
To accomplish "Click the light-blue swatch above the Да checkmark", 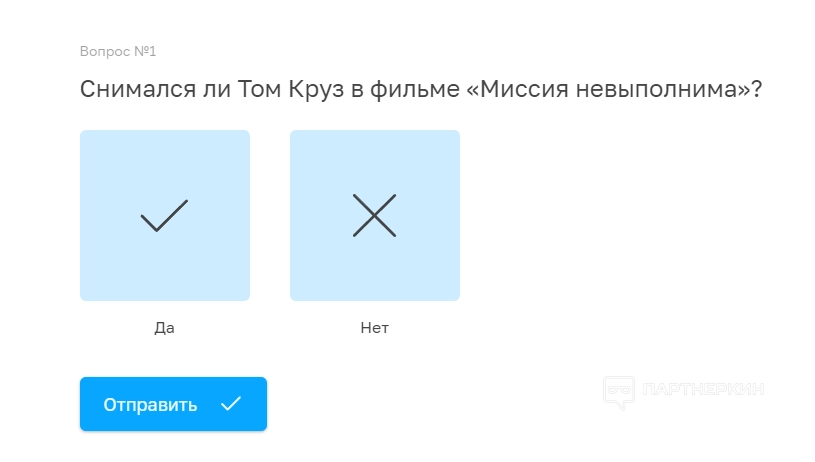I will [x=165, y=158].
